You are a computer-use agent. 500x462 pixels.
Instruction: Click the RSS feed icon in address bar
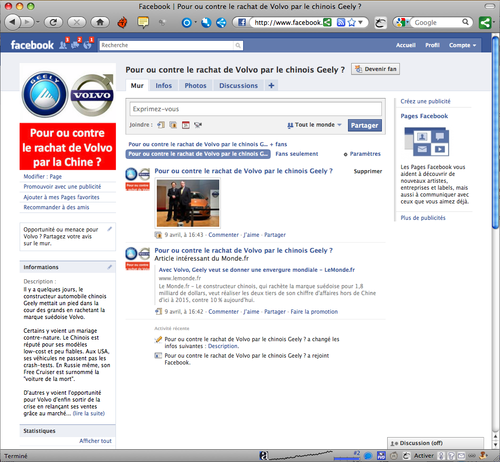tap(341, 22)
